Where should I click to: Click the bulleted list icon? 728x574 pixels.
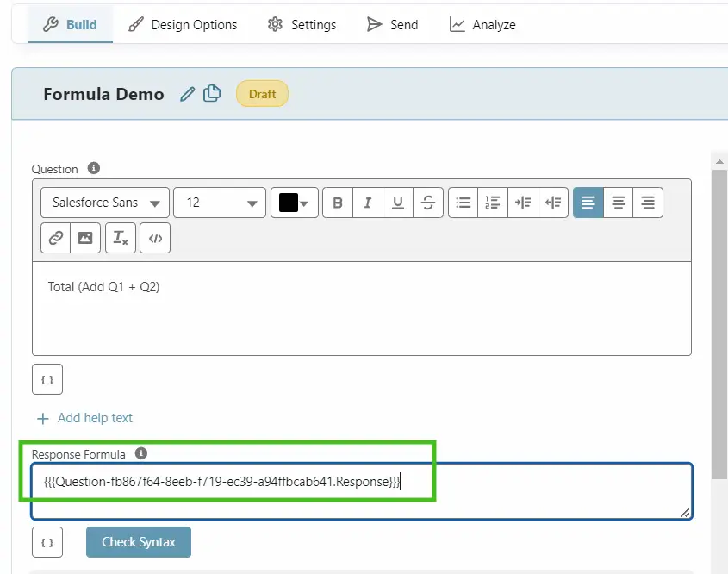pos(464,203)
